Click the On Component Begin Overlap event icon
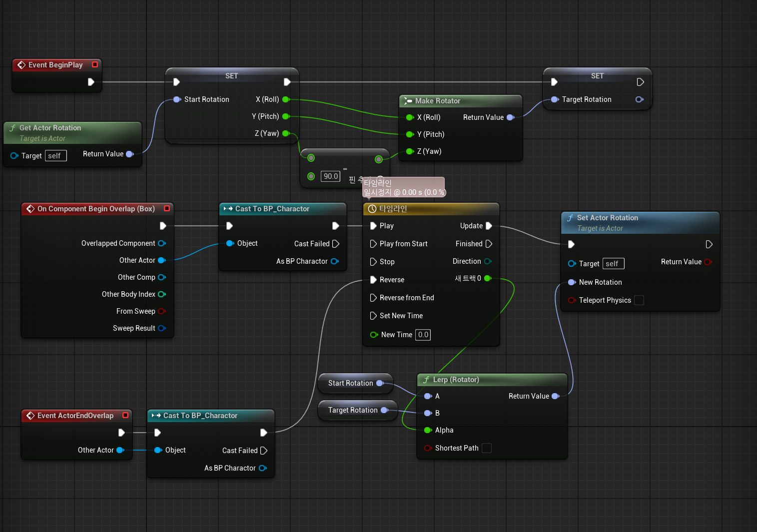 click(x=30, y=209)
